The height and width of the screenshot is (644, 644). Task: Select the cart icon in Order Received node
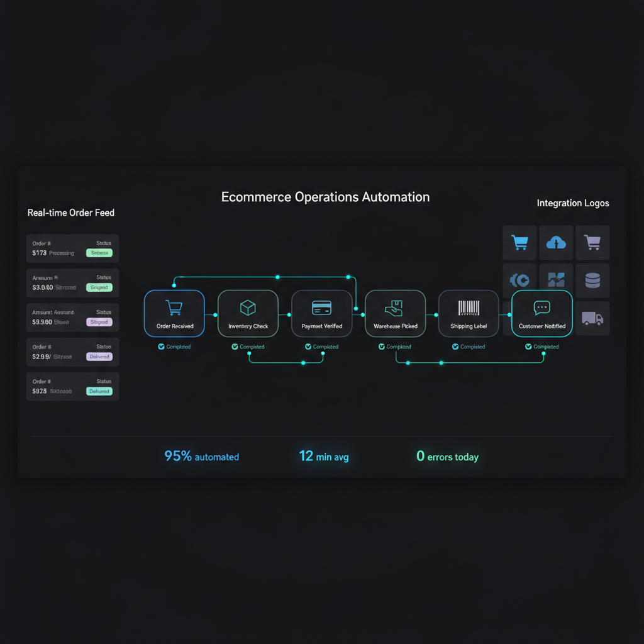pyautogui.click(x=174, y=307)
